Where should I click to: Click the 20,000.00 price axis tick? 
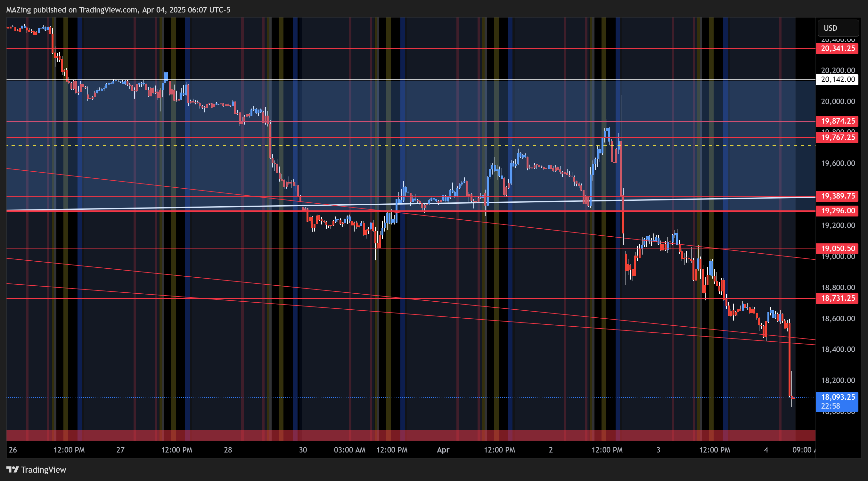(x=838, y=102)
